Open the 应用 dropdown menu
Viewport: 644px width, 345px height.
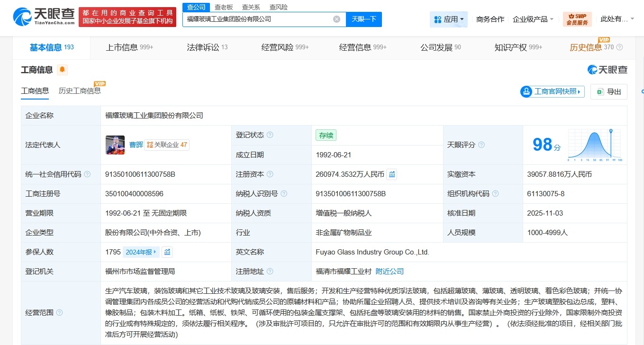tap(448, 19)
